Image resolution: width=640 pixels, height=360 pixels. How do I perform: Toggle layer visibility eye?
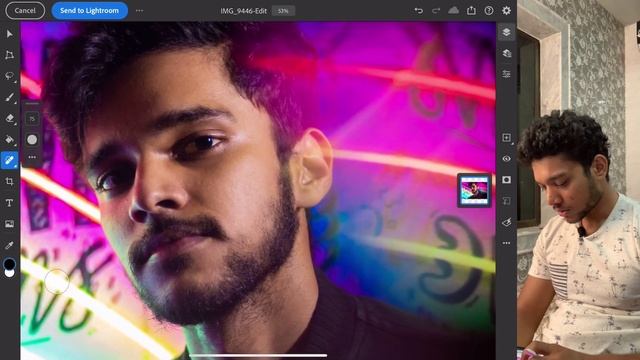click(507, 159)
